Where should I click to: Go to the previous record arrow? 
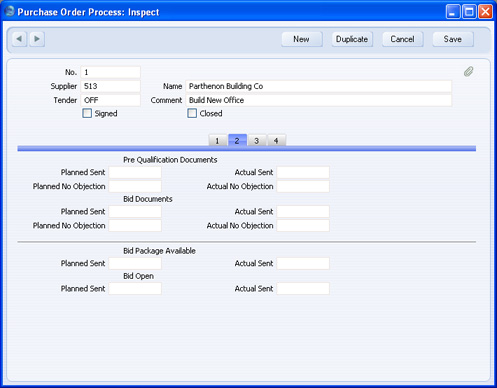tap(19, 39)
